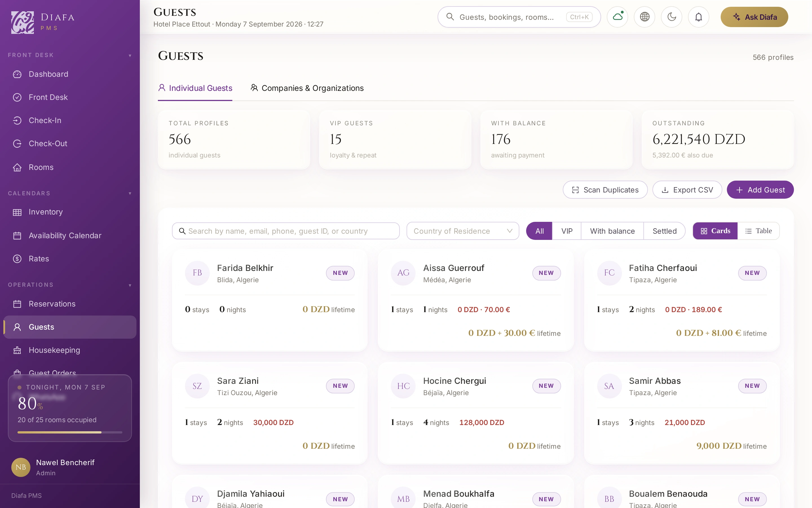
Task: Click Ask Diafa button
Action: pyautogui.click(x=754, y=17)
